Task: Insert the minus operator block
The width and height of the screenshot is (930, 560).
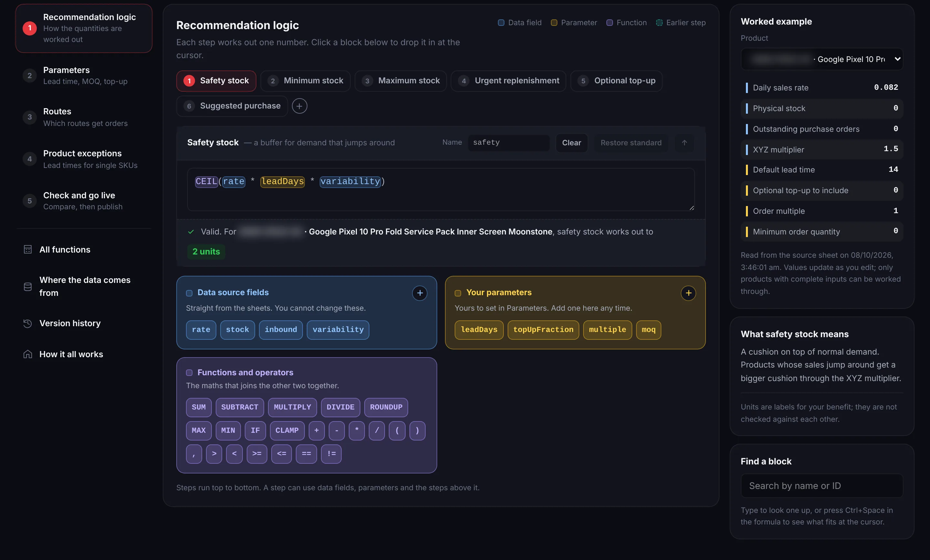Action: pyautogui.click(x=336, y=430)
